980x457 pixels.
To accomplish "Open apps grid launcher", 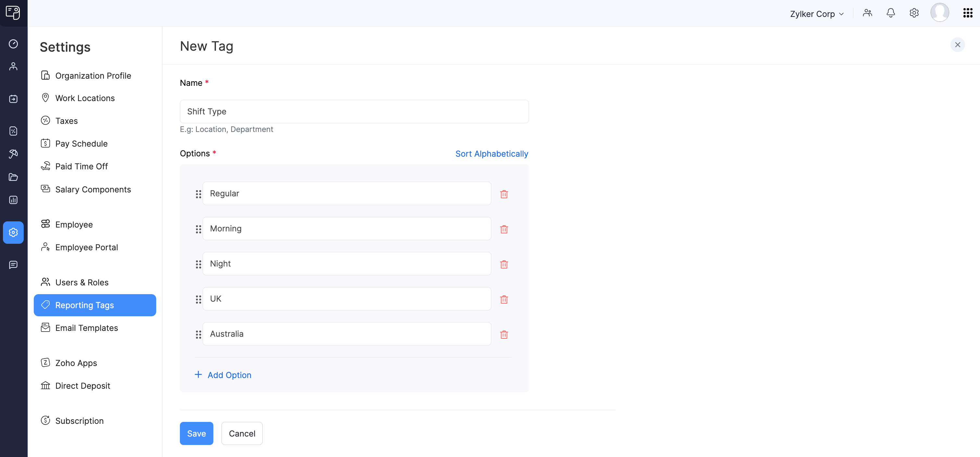I will (x=968, y=13).
